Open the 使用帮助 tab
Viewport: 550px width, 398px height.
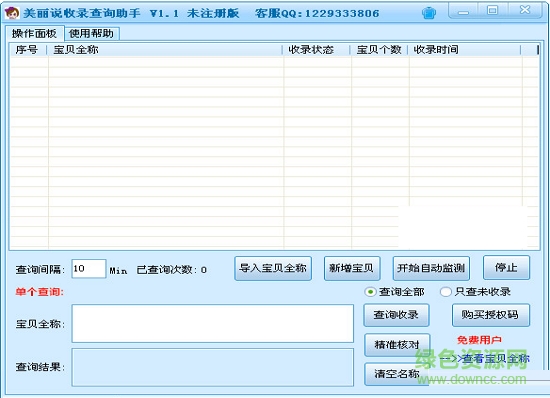coord(92,34)
